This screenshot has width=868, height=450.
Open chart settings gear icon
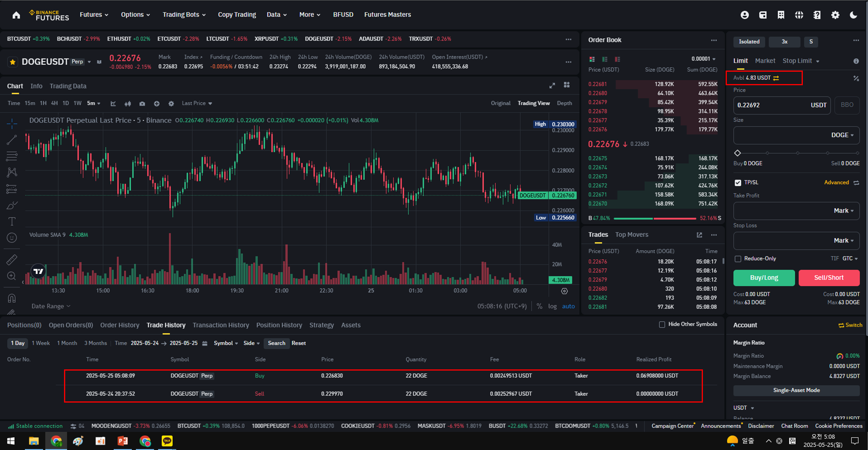[171, 103]
